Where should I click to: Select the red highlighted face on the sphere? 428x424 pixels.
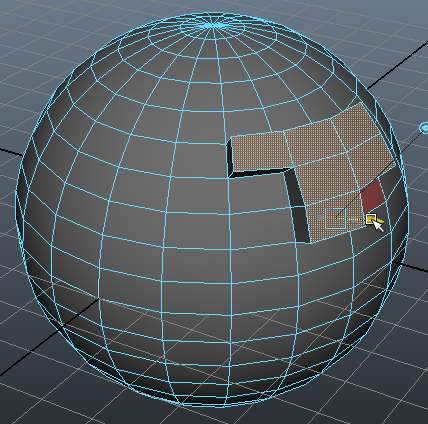pyautogui.click(x=373, y=197)
